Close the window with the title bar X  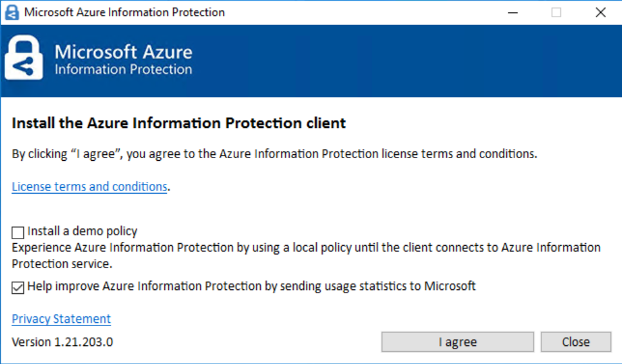coord(600,12)
